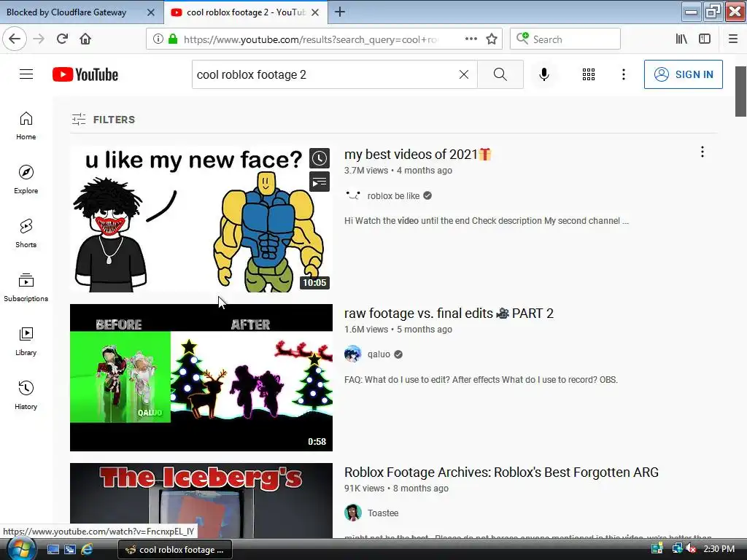747x560 pixels.
Task: Close the 'cool roblox footage 2' tab
Action: (x=315, y=12)
